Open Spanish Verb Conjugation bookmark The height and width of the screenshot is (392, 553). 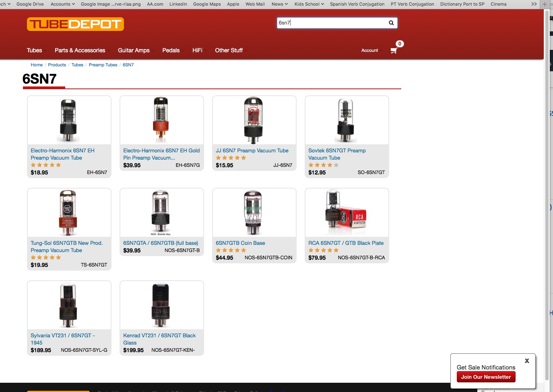click(x=357, y=4)
